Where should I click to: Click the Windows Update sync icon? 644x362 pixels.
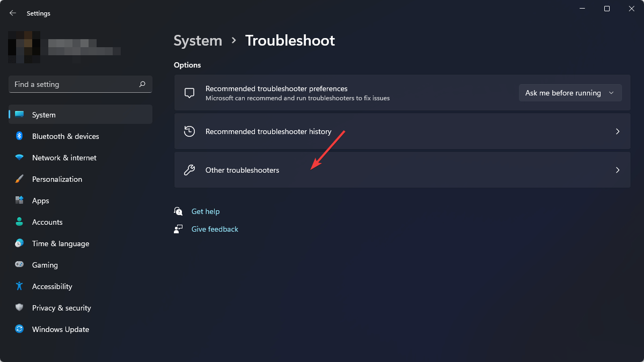pos(19,329)
